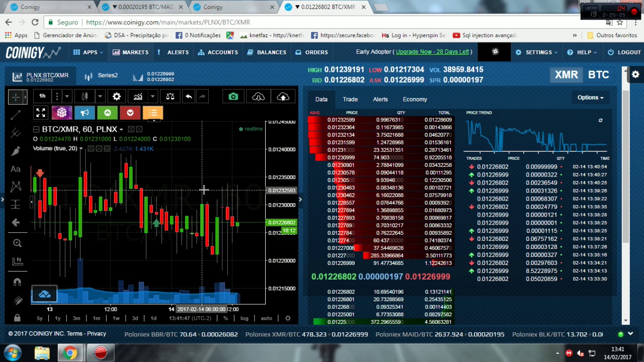The image size is (644, 362).
Task: Click the orange list button
Action: [153, 113]
